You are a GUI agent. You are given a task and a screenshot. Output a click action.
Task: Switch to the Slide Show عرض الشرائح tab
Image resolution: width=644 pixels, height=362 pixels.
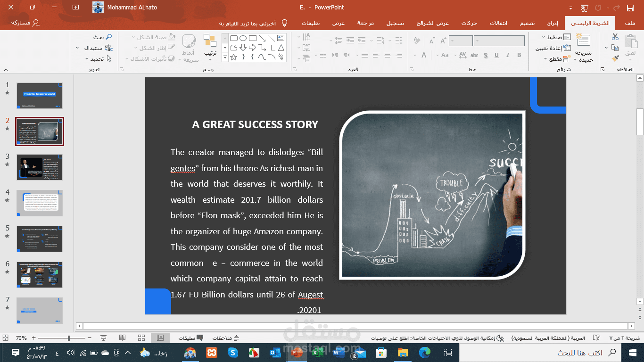[433, 23]
